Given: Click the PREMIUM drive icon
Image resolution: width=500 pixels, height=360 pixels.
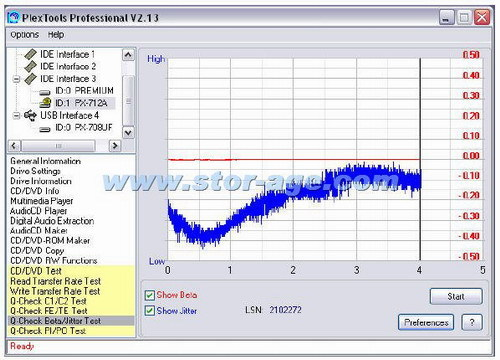Looking at the screenshot, I should pos(45,92).
